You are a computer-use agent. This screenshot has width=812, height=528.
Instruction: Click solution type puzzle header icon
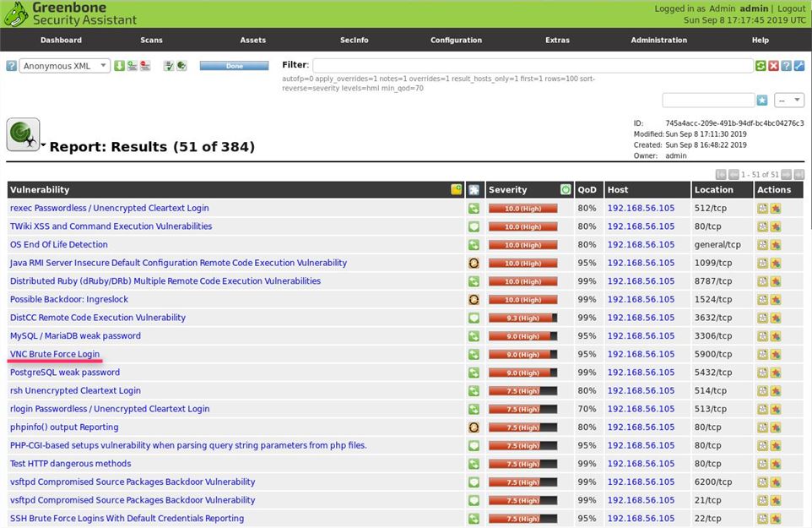pyautogui.click(x=474, y=189)
